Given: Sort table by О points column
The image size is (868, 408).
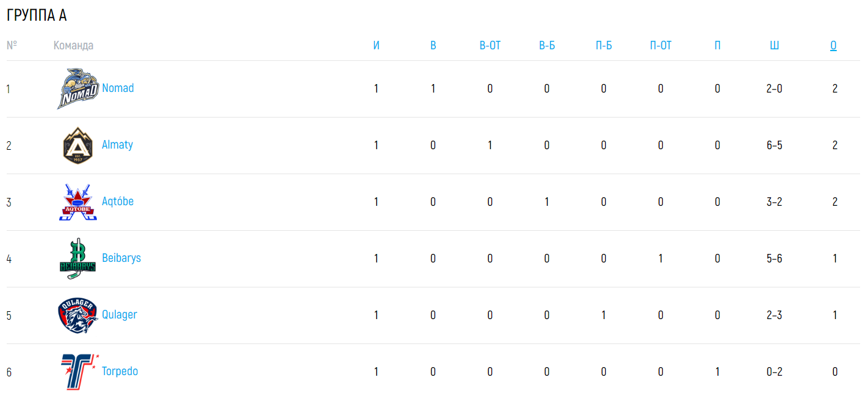Looking at the screenshot, I should click(x=833, y=46).
